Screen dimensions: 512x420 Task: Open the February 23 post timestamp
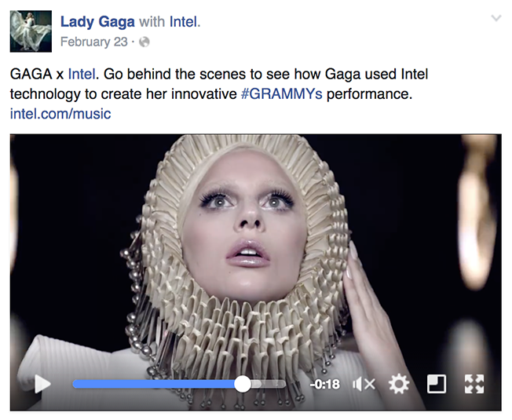(94, 42)
